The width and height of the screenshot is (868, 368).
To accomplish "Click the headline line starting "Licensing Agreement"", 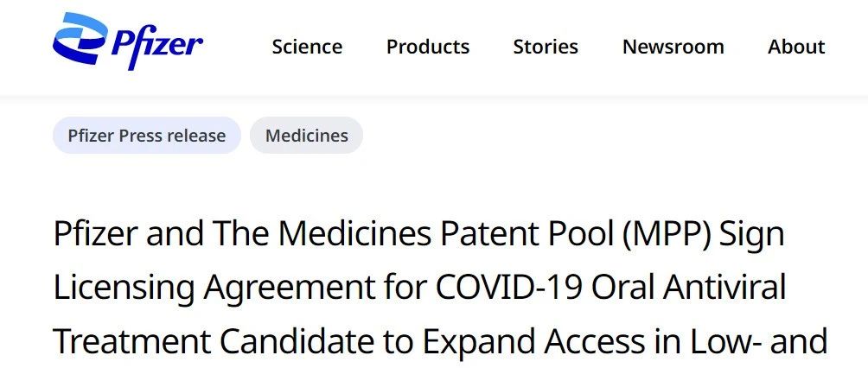I will 419,288.
